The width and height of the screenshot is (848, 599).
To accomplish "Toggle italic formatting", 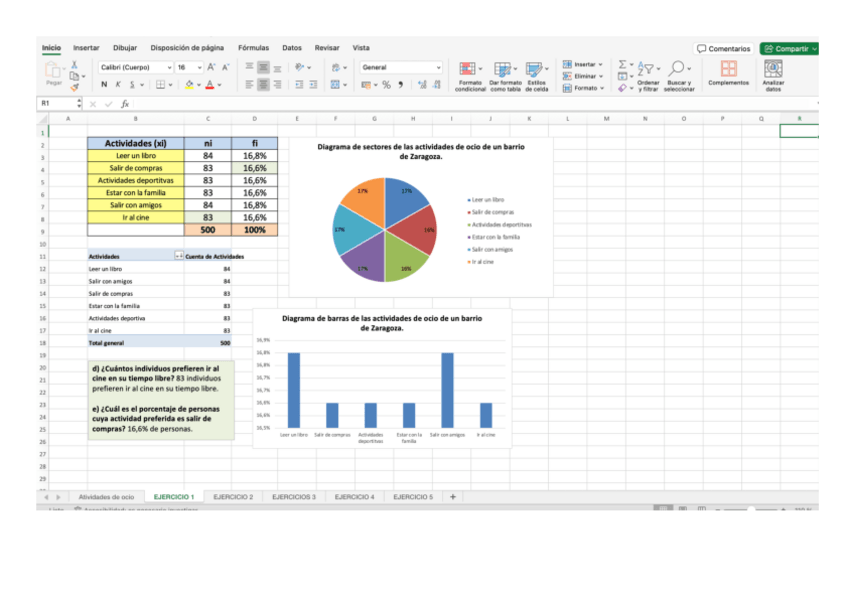I will point(118,85).
